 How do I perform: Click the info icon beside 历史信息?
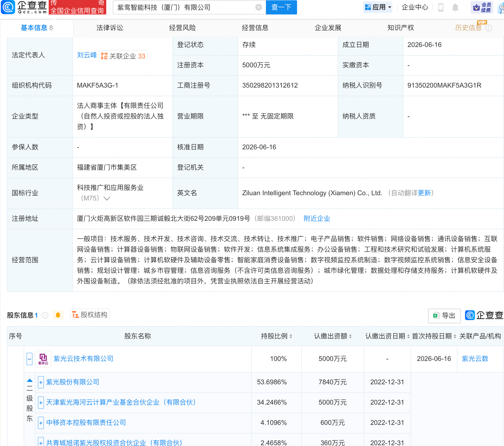pyautogui.click(x=489, y=28)
